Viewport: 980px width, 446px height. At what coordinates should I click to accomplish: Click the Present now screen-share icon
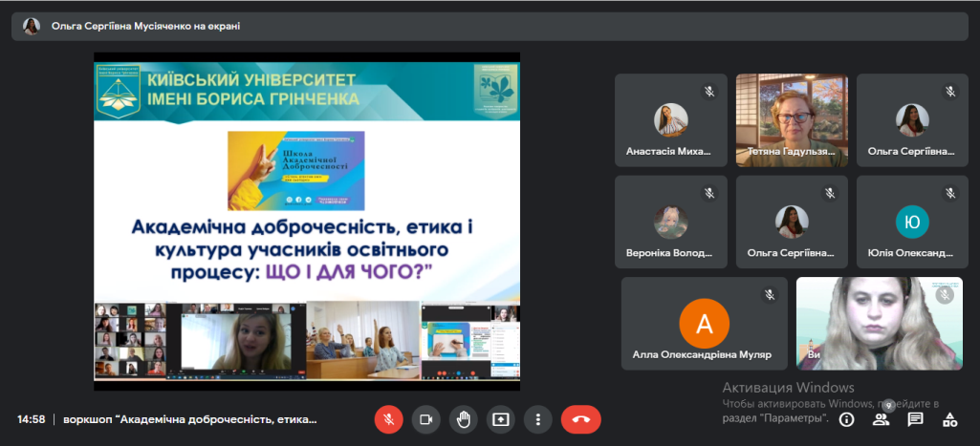coord(501,419)
